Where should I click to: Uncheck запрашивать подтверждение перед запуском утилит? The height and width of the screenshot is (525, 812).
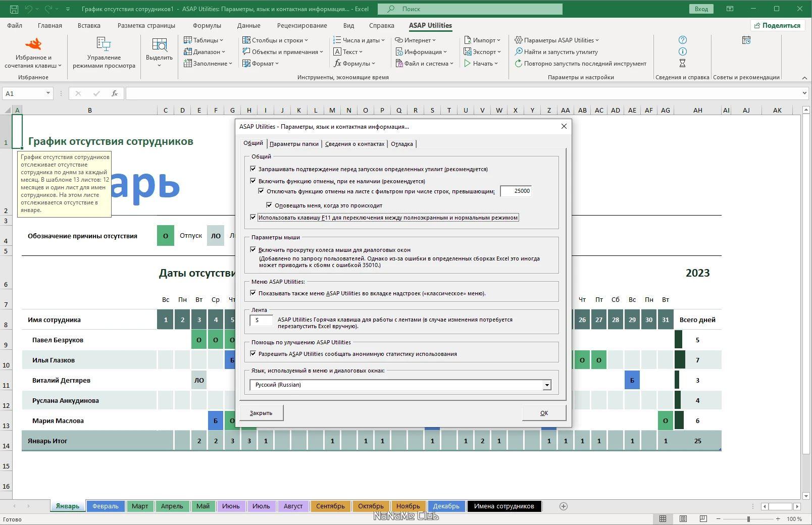coord(253,169)
